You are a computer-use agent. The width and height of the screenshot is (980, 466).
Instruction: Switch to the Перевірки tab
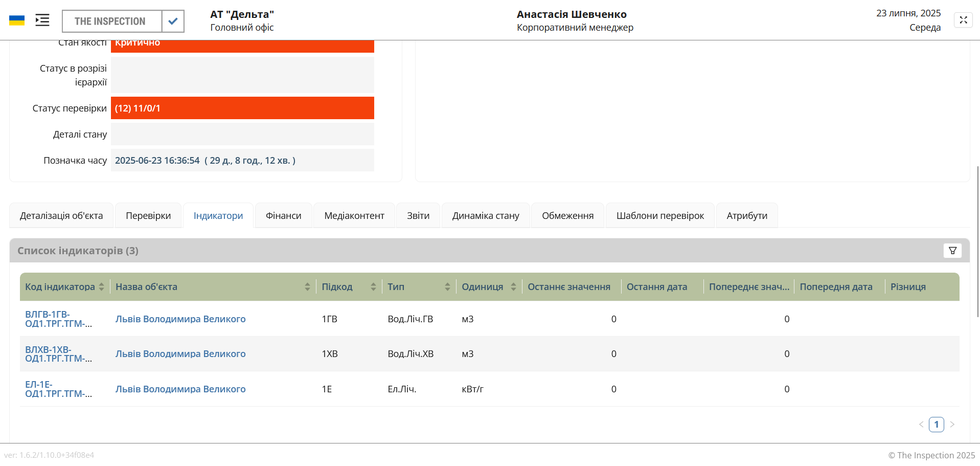pyautogui.click(x=148, y=216)
